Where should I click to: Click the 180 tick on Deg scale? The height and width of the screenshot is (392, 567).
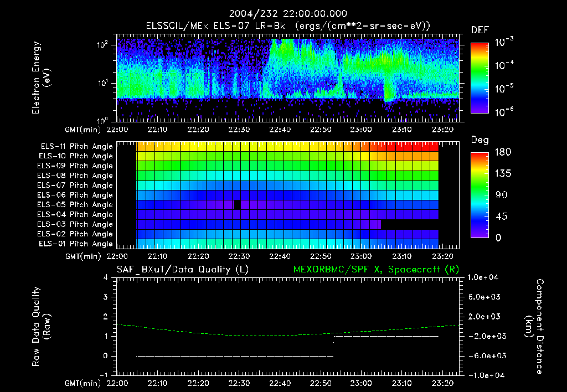(x=503, y=152)
